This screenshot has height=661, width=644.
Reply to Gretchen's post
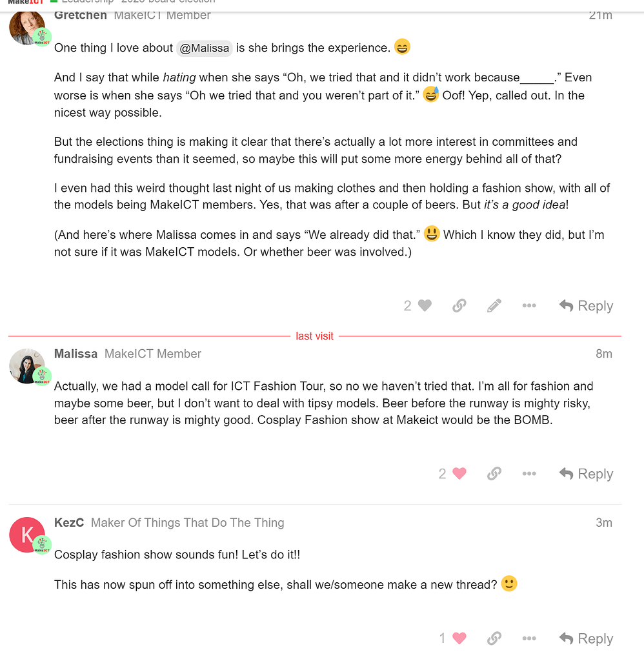coord(586,306)
